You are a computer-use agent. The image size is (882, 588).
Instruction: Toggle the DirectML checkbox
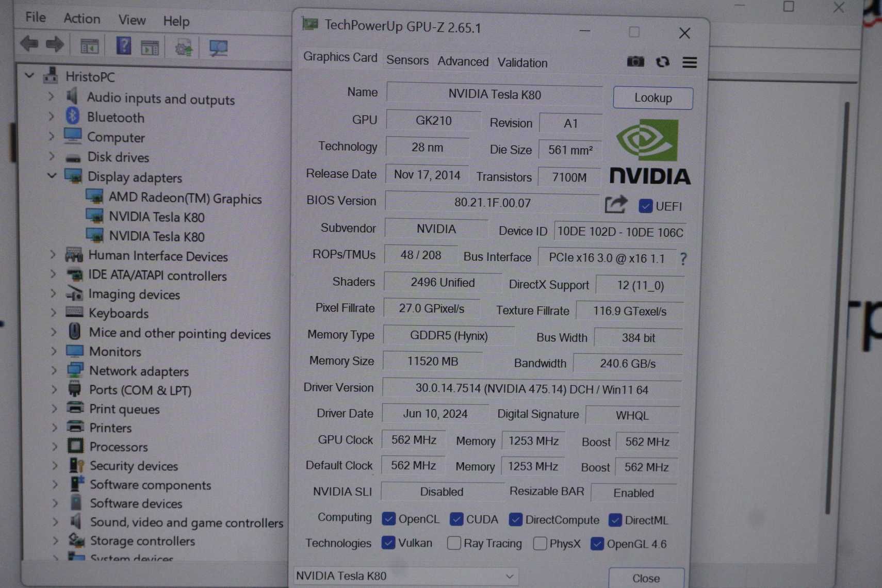[615, 520]
